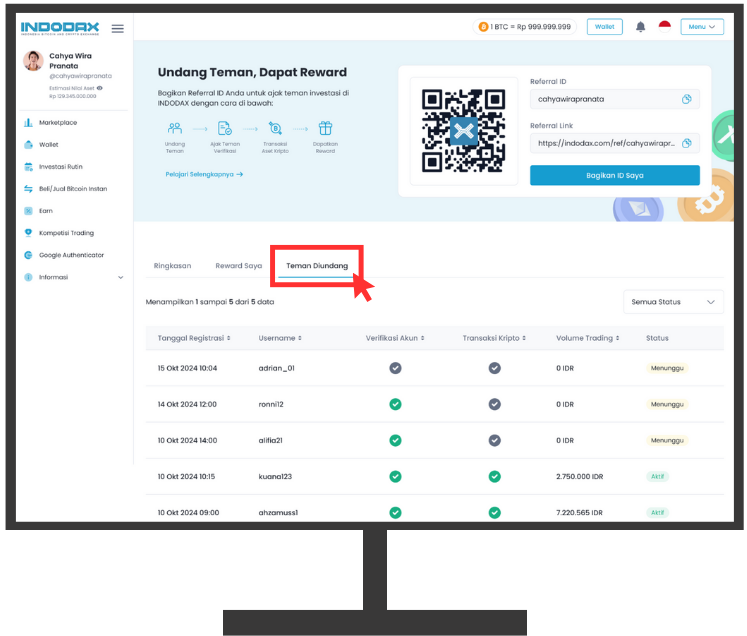This screenshot has width=747, height=636.
Task: Click username ahzamuss1
Action: pyautogui.click(x=278, y=513)
